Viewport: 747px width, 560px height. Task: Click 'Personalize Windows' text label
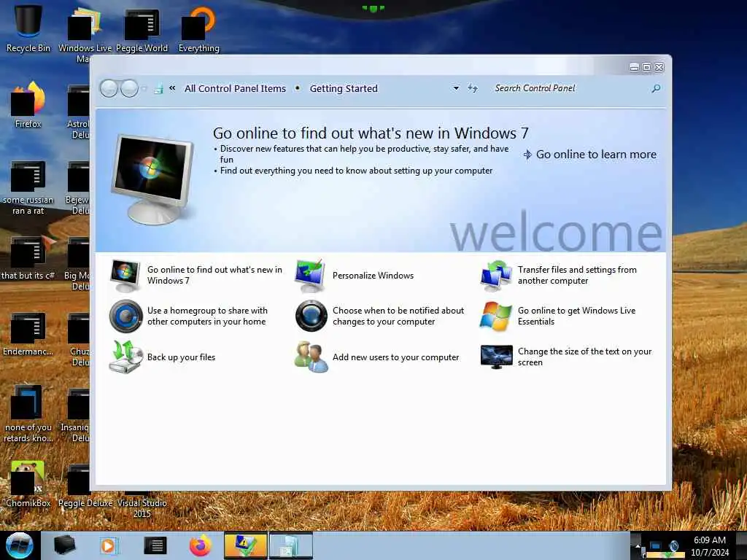373,276
